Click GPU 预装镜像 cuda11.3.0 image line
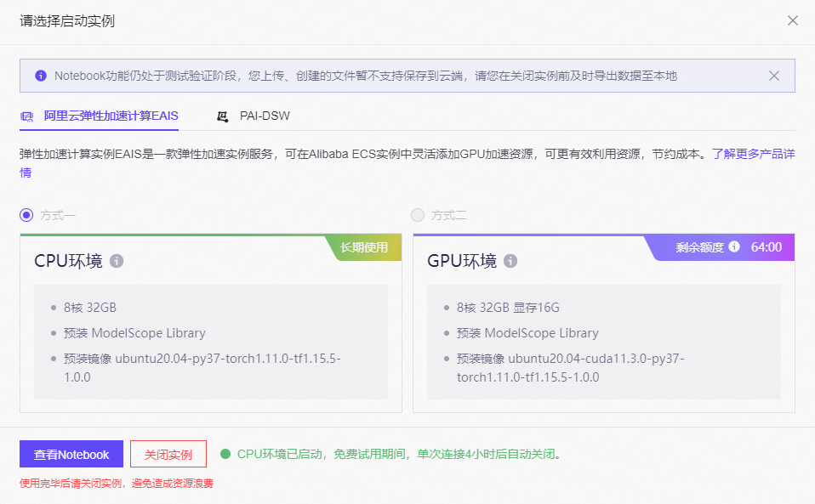 [x=570, y=367]
